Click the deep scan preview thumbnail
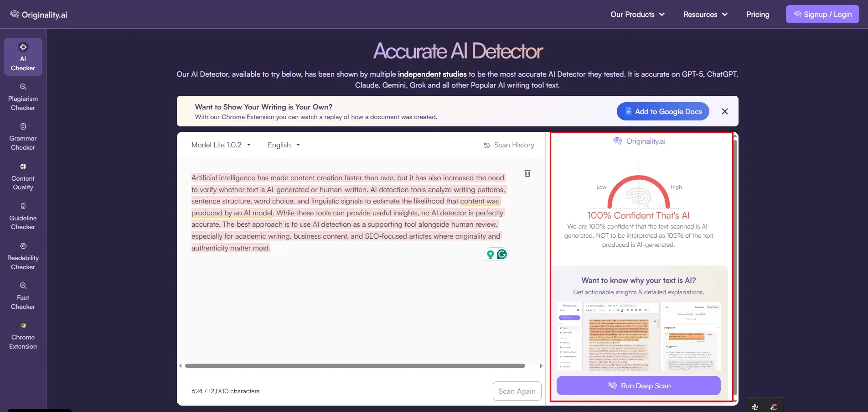Screen dimensions: 868x412 tap(639, 336)
